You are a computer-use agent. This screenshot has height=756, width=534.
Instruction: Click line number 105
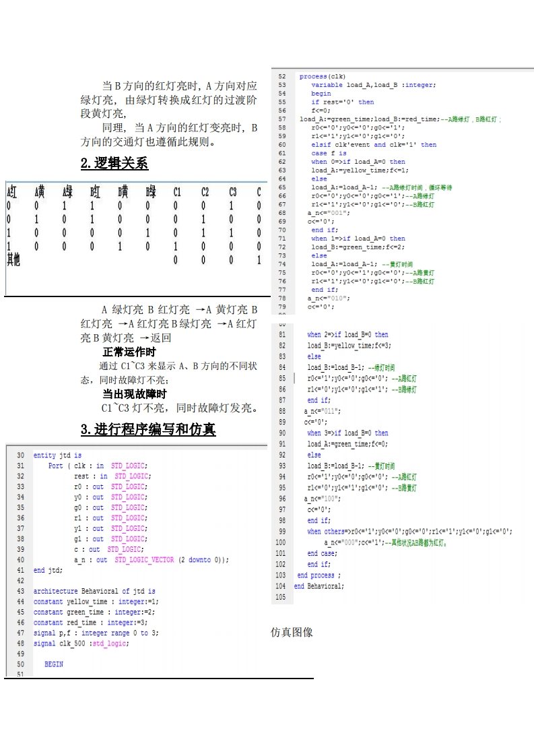coord(281,598)
